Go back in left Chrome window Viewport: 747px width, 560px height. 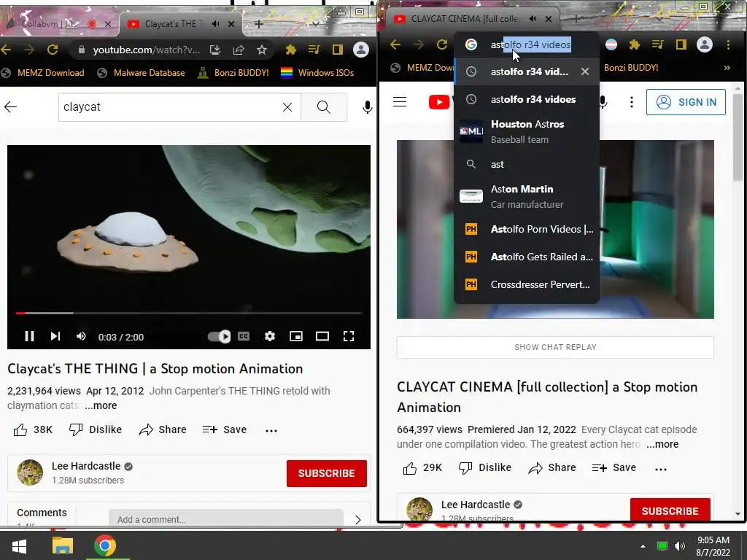(6, 50)
